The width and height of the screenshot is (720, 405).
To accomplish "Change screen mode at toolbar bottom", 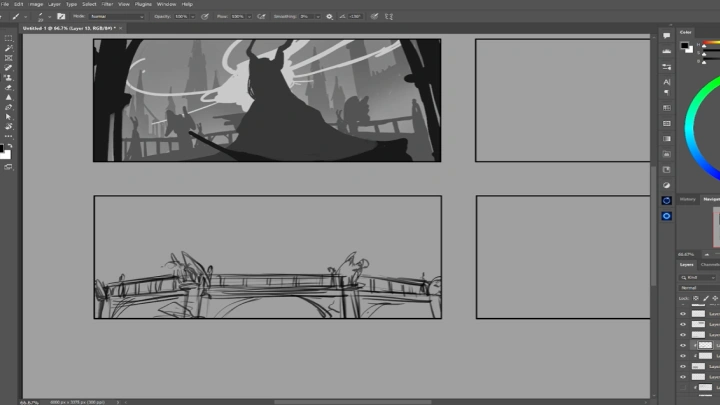I will 8,167.
